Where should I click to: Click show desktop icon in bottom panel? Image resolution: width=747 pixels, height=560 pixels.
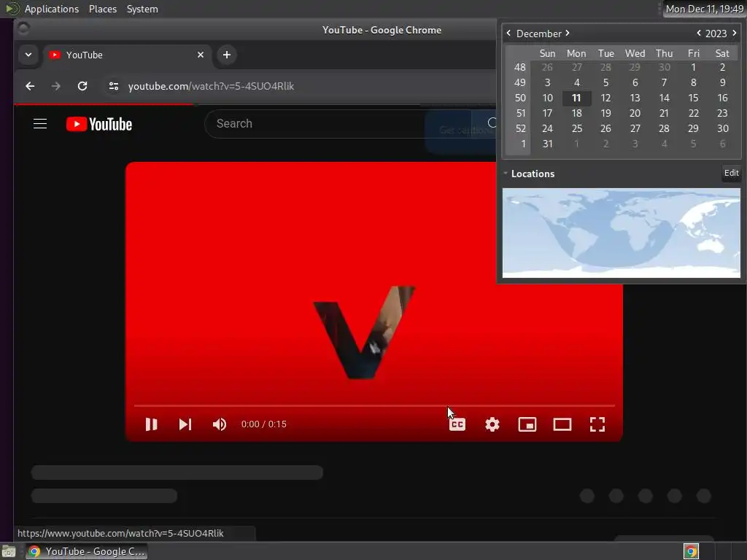click(9, 551)
